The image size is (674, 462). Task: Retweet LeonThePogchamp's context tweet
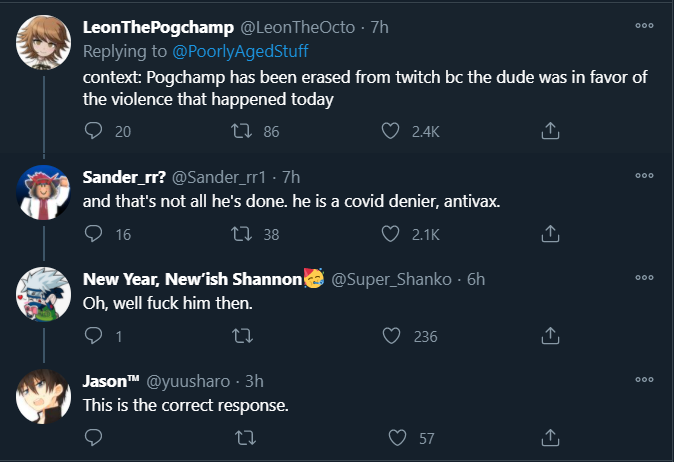[242, 131]
